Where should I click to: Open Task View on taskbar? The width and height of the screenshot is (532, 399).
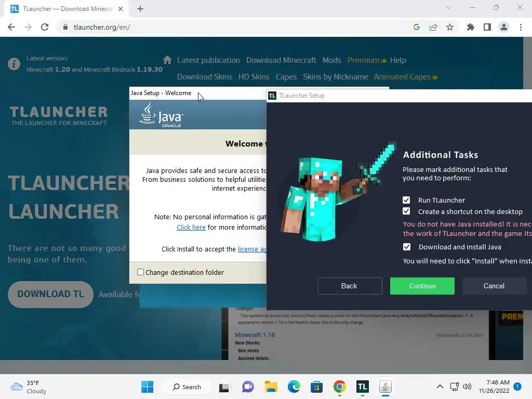224,387
